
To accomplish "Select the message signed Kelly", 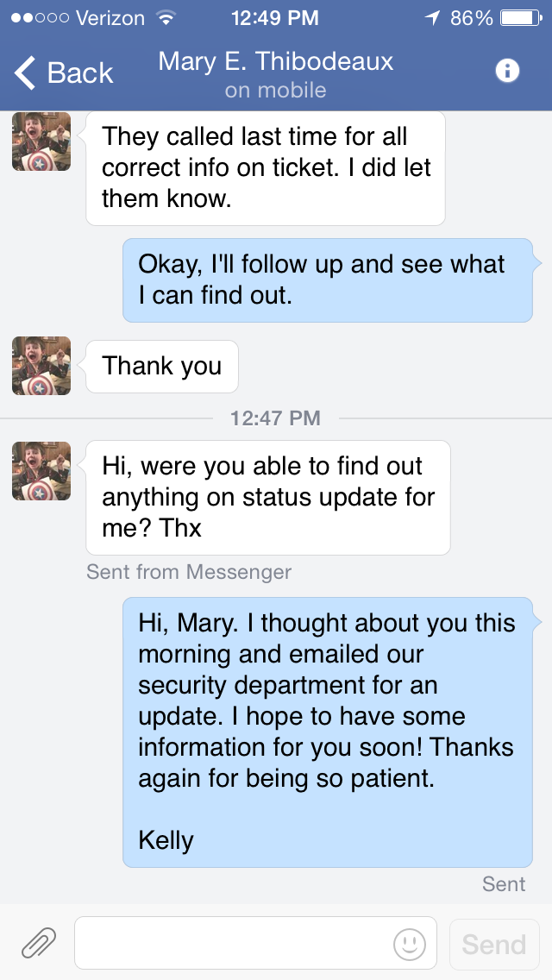I will (x=327, y=732).
